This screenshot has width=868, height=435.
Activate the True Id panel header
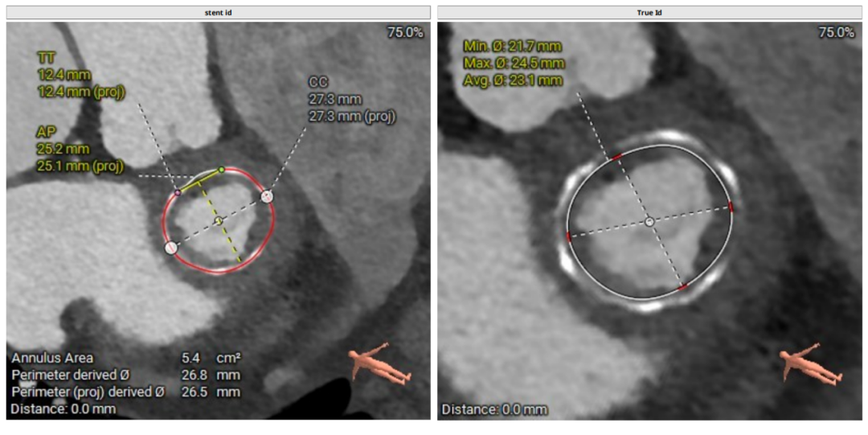point(649,12)
